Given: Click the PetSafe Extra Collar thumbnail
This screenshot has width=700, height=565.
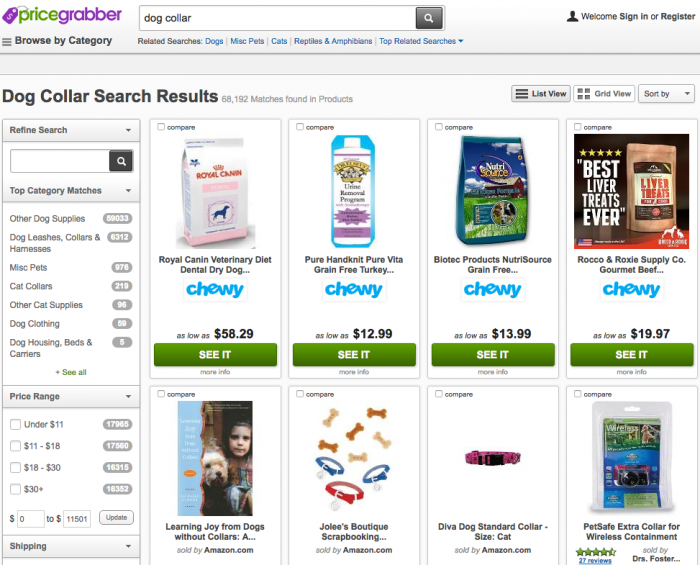Looking at the screenshot, I should (x=631, y=457).
